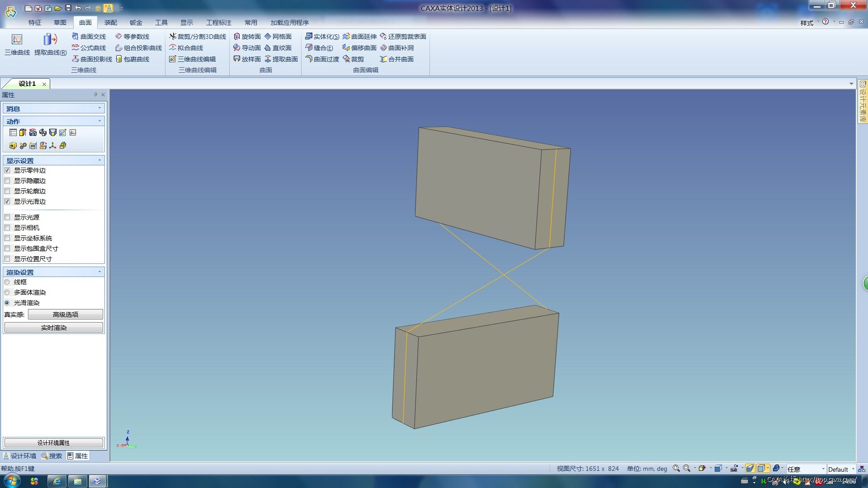Screen dimensions: 868x488
Task: Open the 搜索 bottom panel tab
Action: click(x=52, y=456)
